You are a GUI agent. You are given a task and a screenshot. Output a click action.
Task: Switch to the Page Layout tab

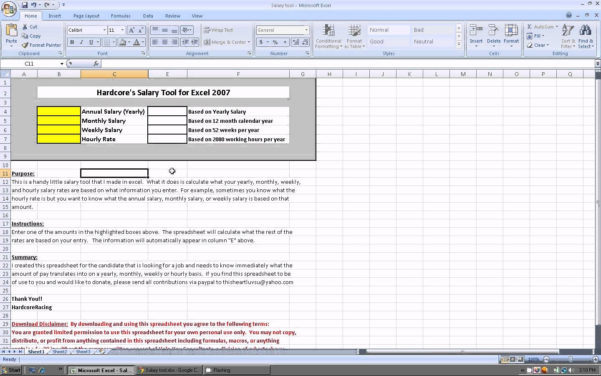(86, 16)
